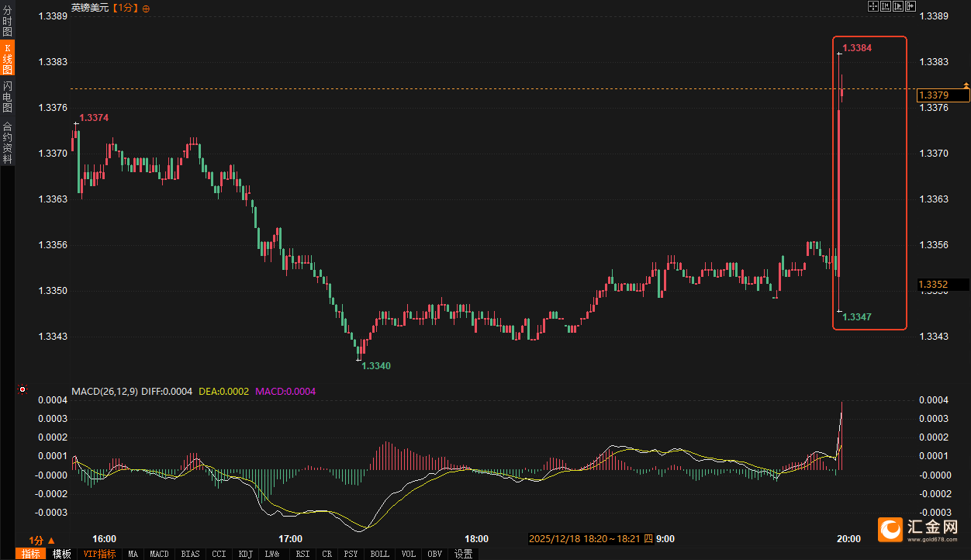The height and width of the screenshot is (560, 971).
Task: Select the VOL indicator
Action: [409, 554]
